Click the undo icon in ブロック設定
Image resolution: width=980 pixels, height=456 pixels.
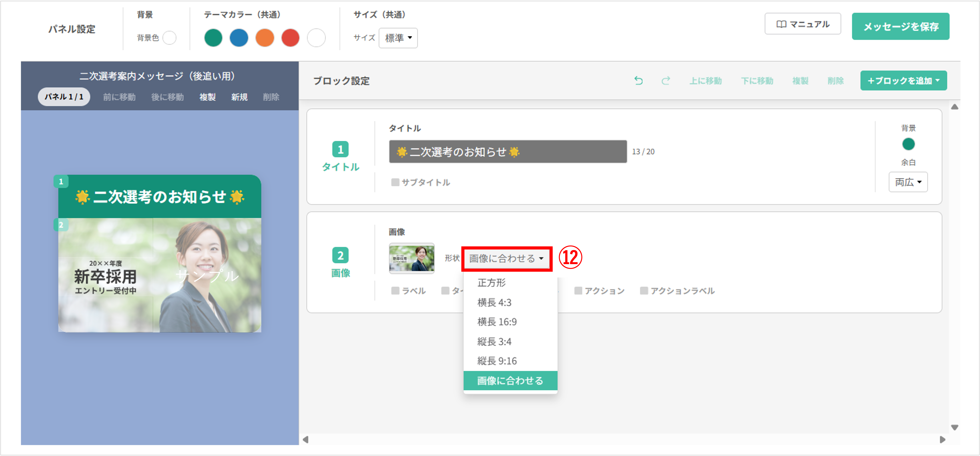639,80
